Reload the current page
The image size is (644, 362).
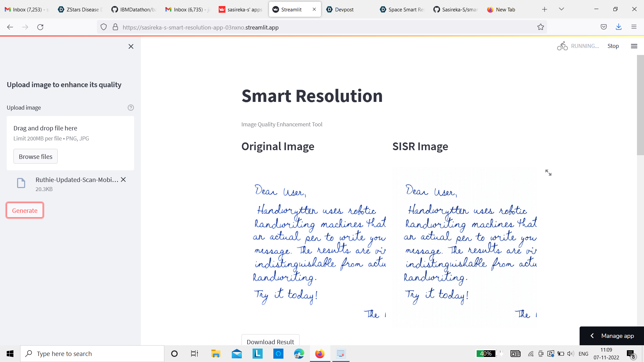click(40, 27)
